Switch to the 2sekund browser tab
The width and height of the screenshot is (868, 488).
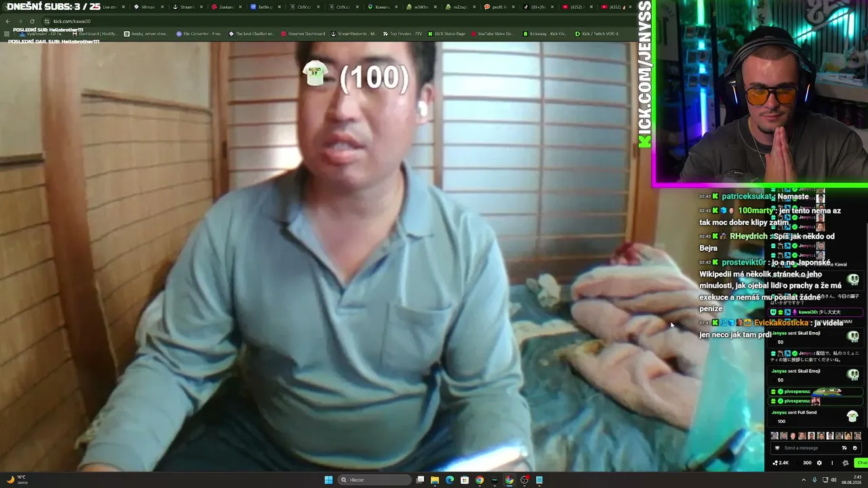pos(226,7)
